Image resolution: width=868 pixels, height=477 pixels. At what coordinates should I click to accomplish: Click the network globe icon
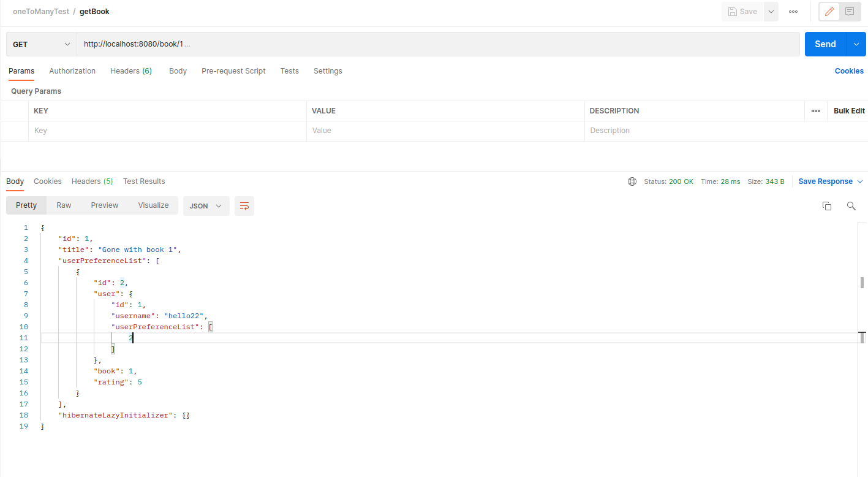tap(632, 181)
